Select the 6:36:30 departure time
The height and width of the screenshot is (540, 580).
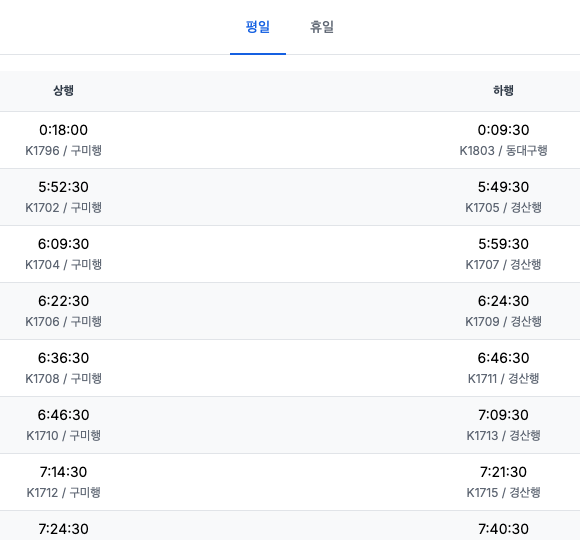pyautogui.click(x=63, y=358)
